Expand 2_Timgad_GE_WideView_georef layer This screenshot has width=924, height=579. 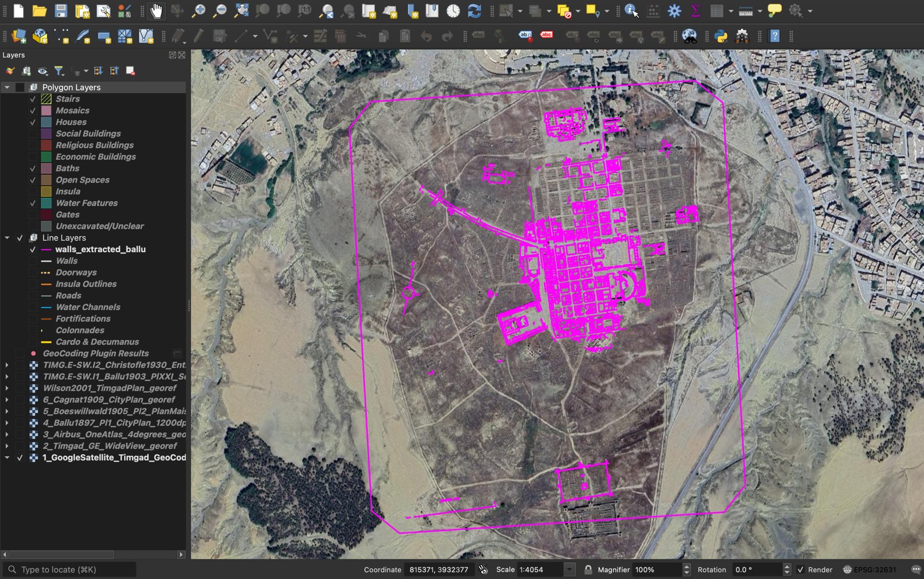coord(7,446)
